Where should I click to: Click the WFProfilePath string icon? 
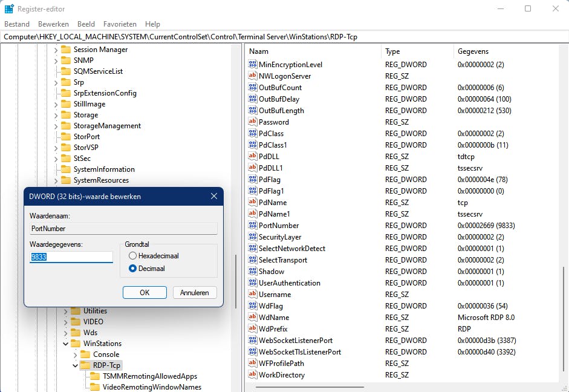(253, 364)
